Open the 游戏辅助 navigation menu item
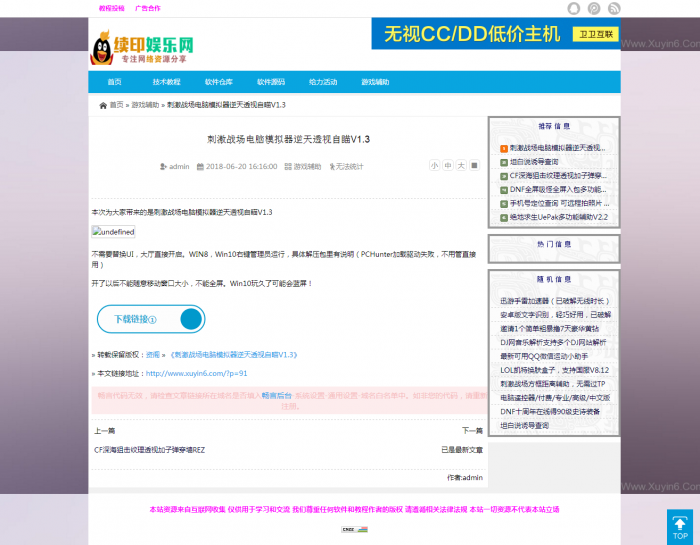This screenshot has width=700, height=545. tap(375, 82)
